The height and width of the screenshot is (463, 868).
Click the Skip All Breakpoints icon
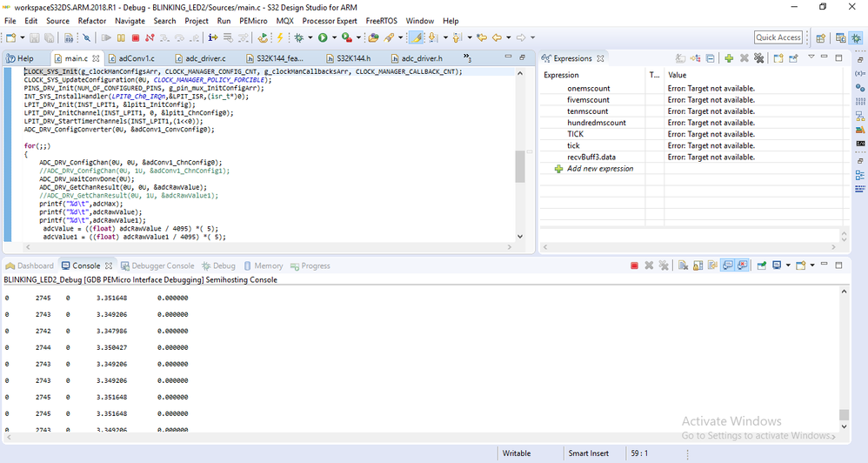point(86,37)
